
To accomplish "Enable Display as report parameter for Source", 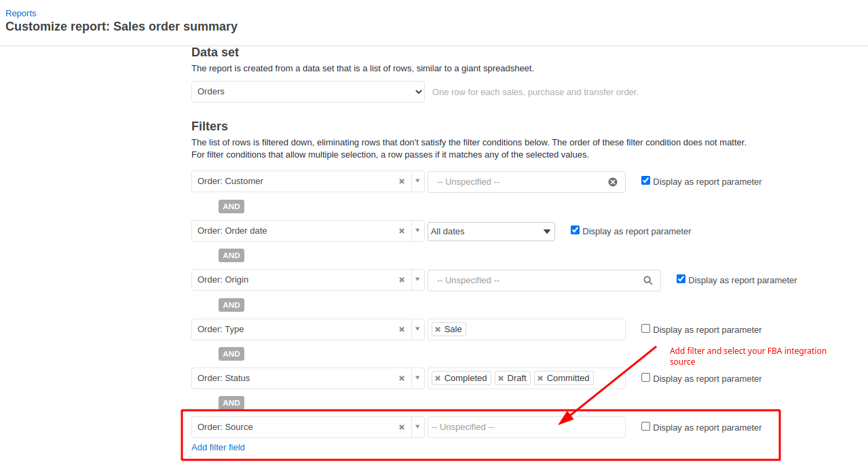I will pyautogui.click(x=646, y=427).
